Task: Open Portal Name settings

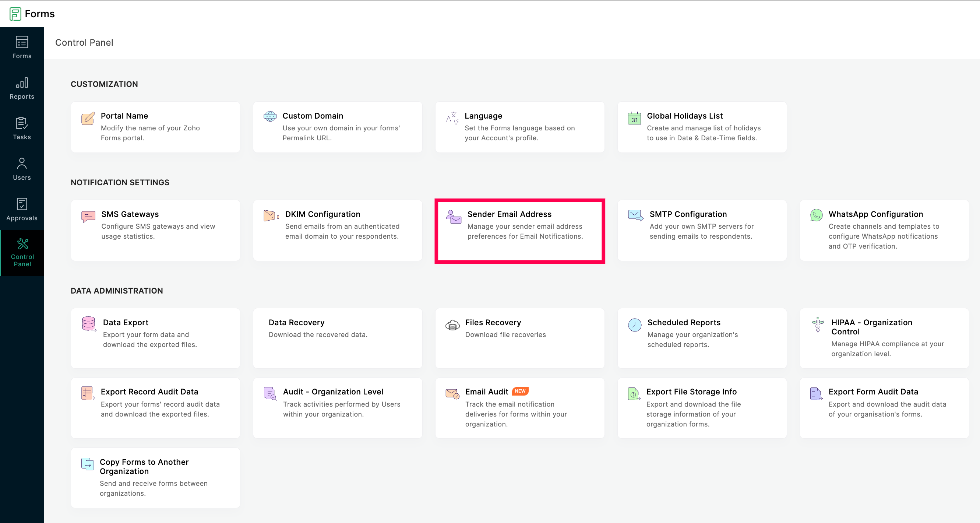Action: tap(124, 116)
